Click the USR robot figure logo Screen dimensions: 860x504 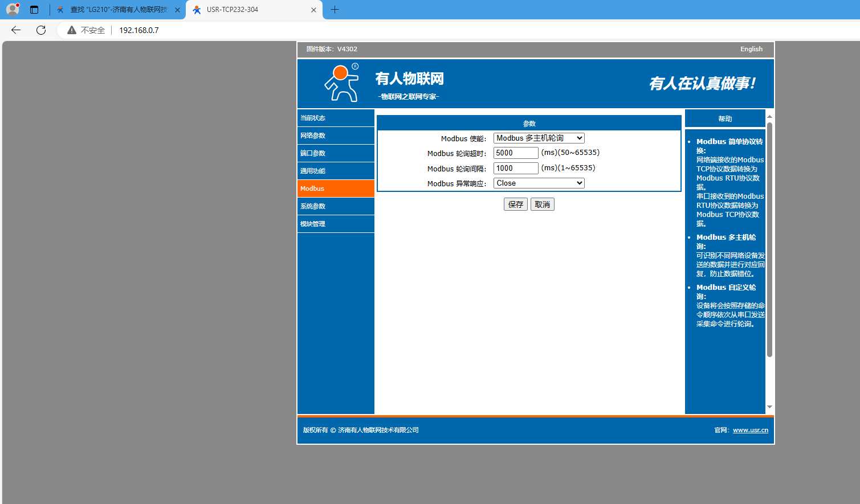[x=342, y=83]
